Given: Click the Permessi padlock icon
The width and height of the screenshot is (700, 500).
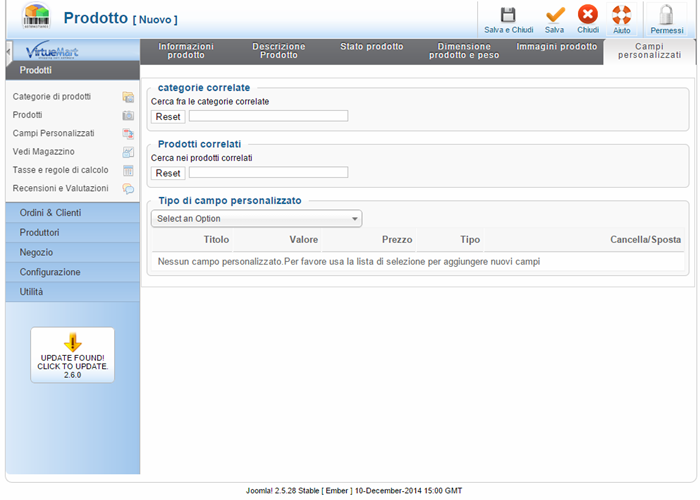Looking at the screenshot, I should coord(666,15).
